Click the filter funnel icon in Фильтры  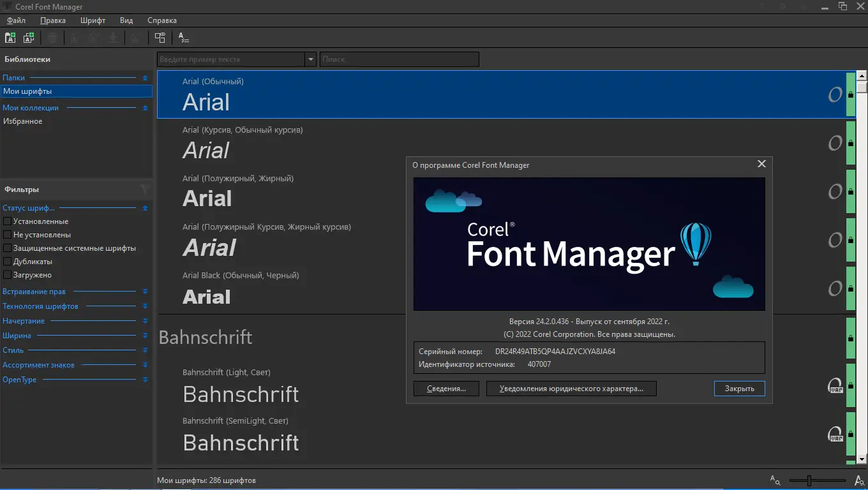145,189
